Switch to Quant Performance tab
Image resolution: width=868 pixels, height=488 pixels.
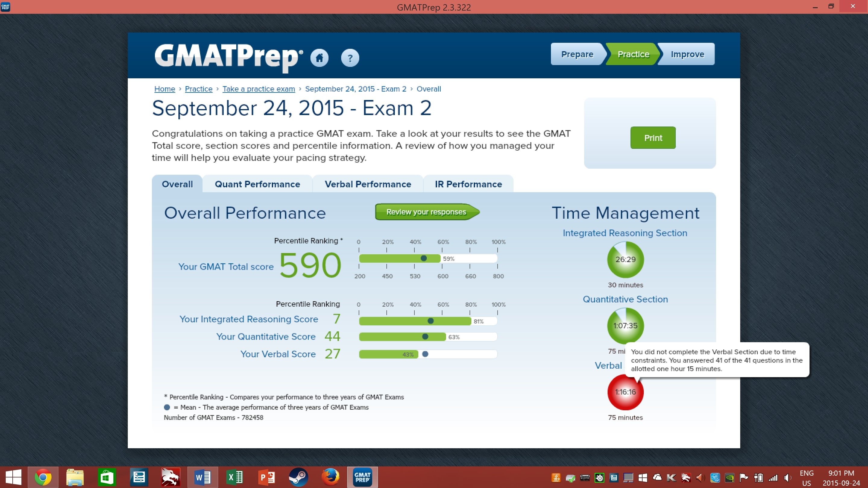257,184
